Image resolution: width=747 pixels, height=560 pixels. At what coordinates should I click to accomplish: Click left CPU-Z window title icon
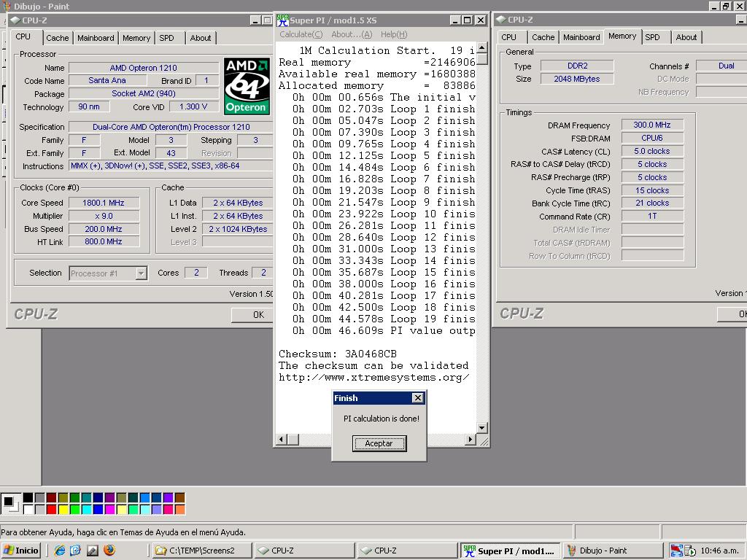tap(15, 20)
